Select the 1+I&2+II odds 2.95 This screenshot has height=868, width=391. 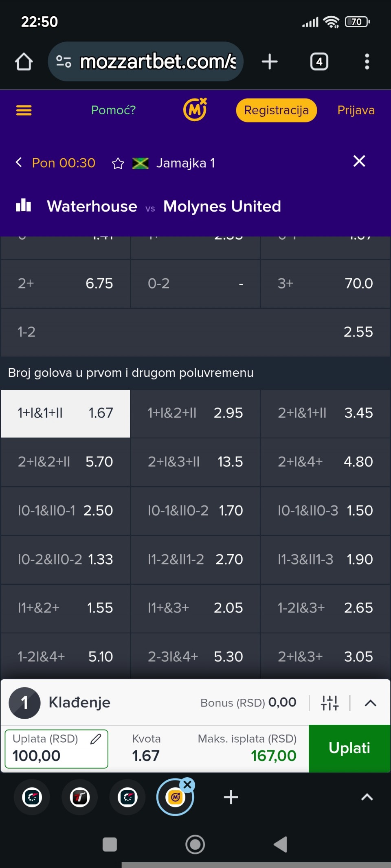195,413
